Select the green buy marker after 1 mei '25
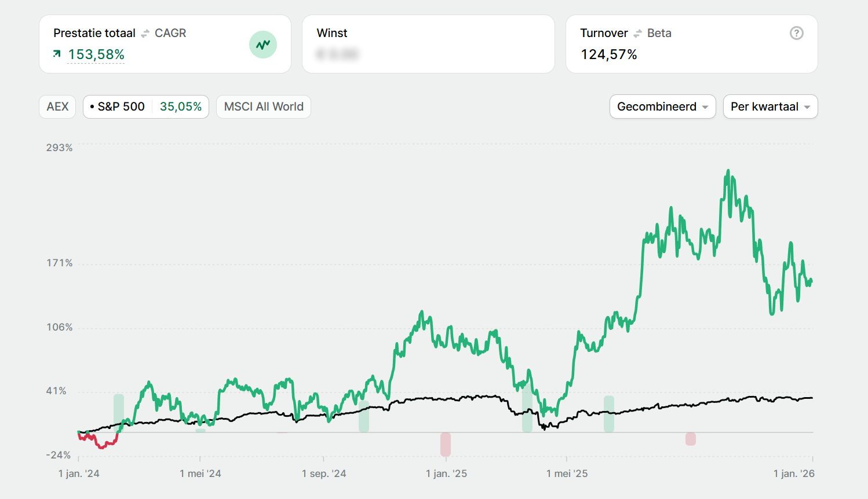 click(608, 413)
